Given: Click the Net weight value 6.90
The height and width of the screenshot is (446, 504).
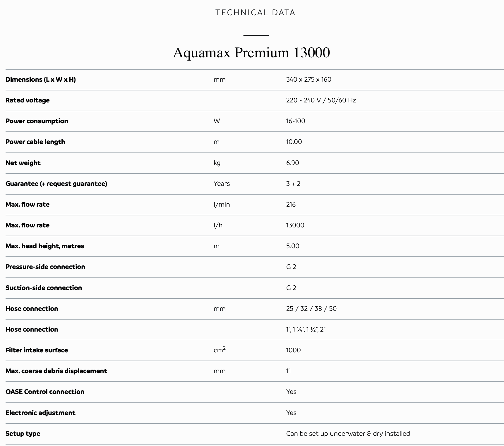Looking at the screenshot, I should 292,163.
